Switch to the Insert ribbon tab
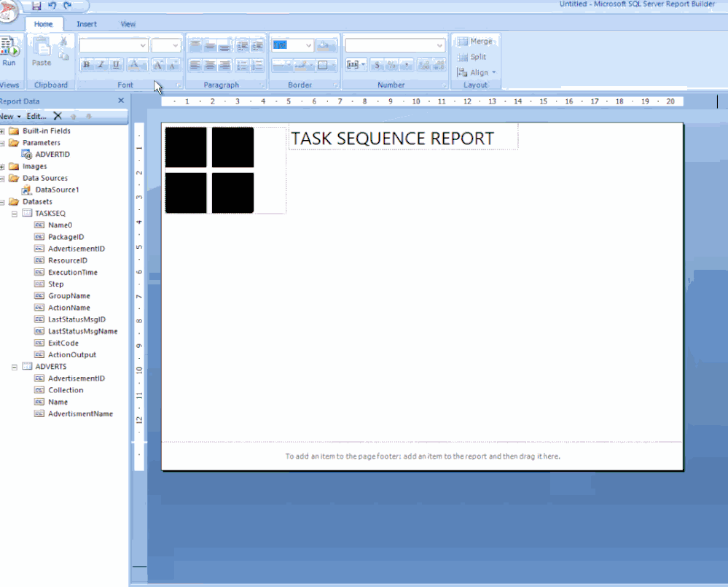 87,24
